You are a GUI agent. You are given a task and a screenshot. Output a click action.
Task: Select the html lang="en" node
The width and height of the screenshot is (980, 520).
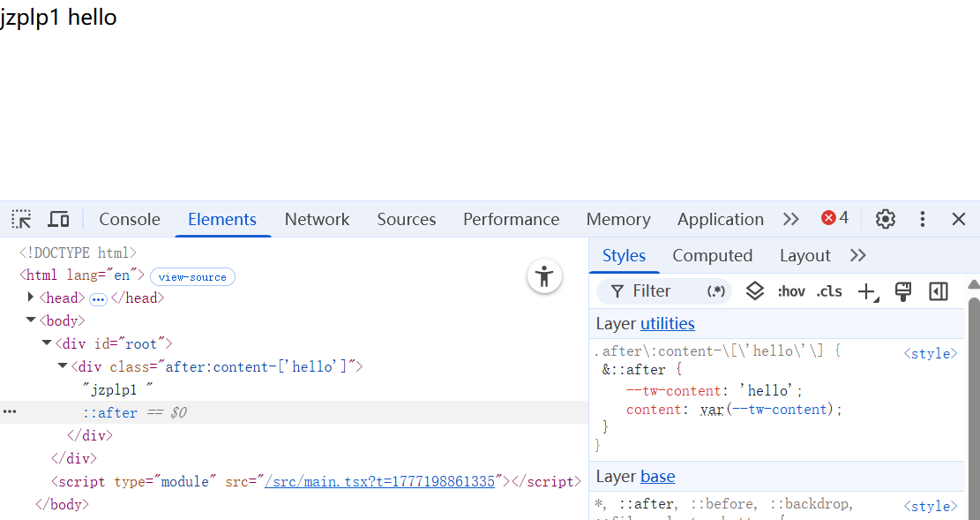82,275
